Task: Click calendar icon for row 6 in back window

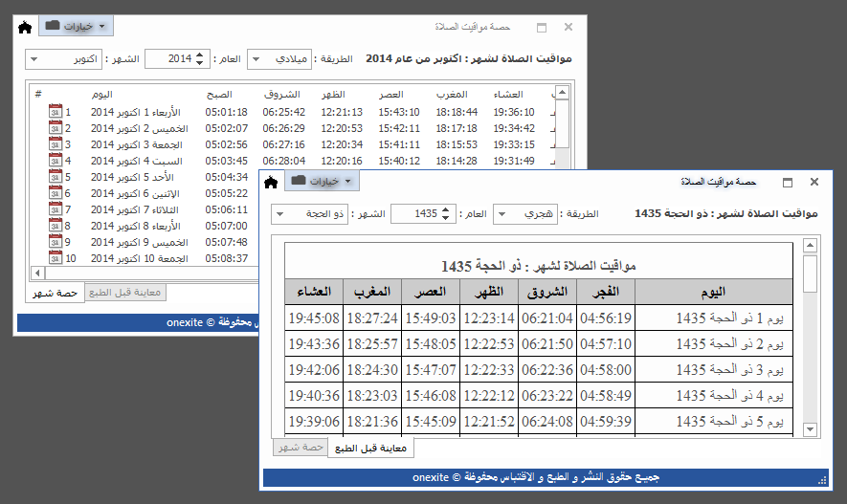Action: click(56, 192)
